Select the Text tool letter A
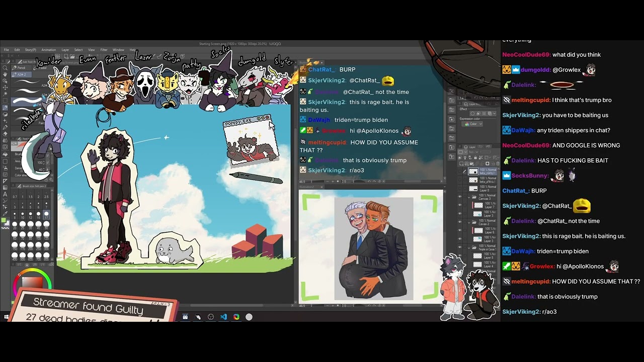Viewport: 644px width, 362px height. tap(5, 195)
